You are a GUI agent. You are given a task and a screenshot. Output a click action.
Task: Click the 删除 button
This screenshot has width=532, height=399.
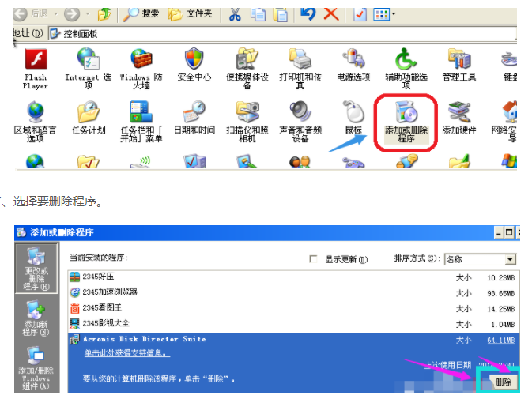click(x=504, y=382)
